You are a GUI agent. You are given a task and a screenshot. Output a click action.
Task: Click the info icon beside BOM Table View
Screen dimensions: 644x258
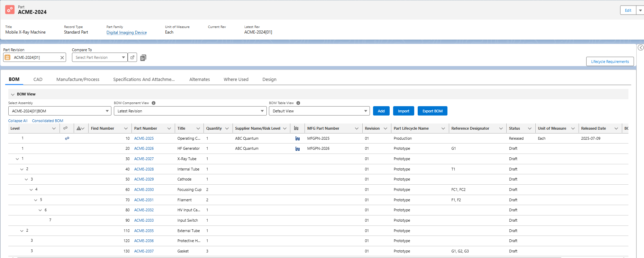click(x=298, y=103)
